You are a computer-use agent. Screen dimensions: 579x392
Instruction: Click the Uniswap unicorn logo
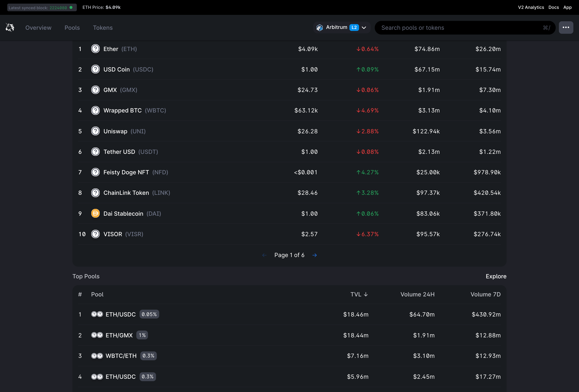(x=10, y=27)
